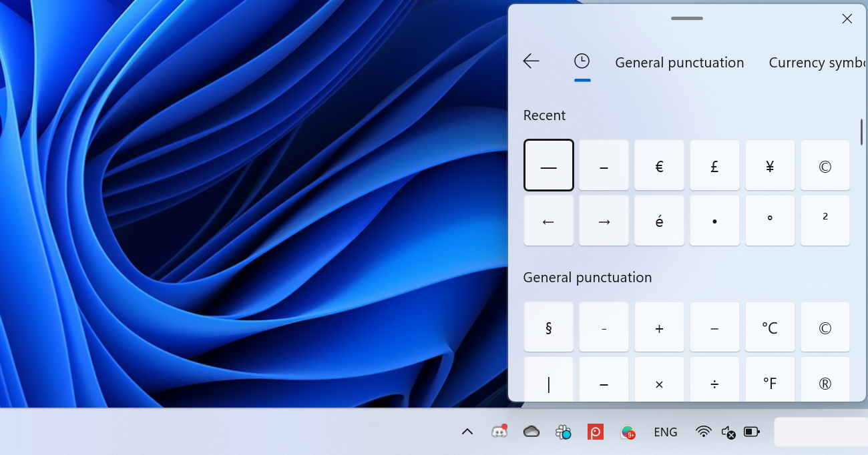Image resolution: width=868 pixels, height=455 pixels.
Task: Insert the superscript two ² symbol
Action: click(825, 221)
